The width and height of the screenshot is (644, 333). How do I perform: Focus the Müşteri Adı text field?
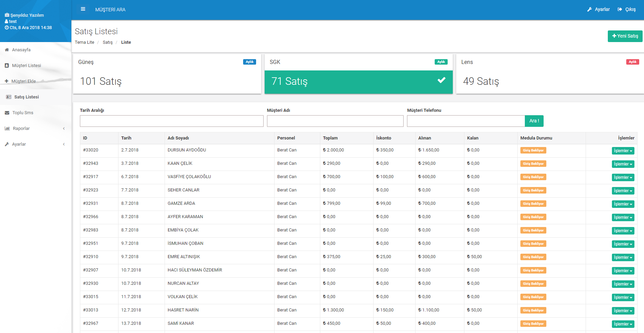click(335, 121)
